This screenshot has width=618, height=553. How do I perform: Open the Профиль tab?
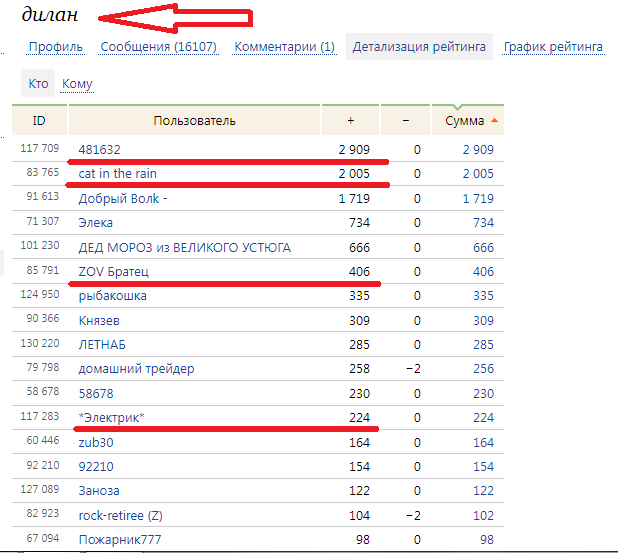[x=56, y=47]
